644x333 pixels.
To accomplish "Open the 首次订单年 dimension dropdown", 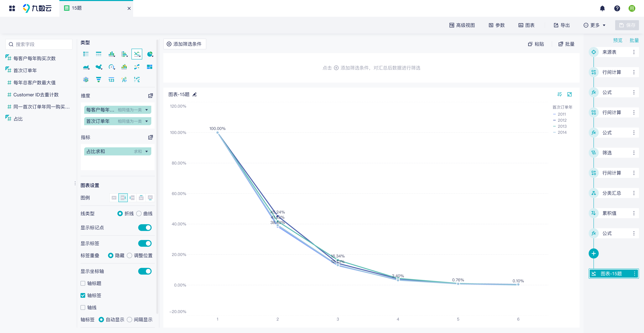I will 147,121.
